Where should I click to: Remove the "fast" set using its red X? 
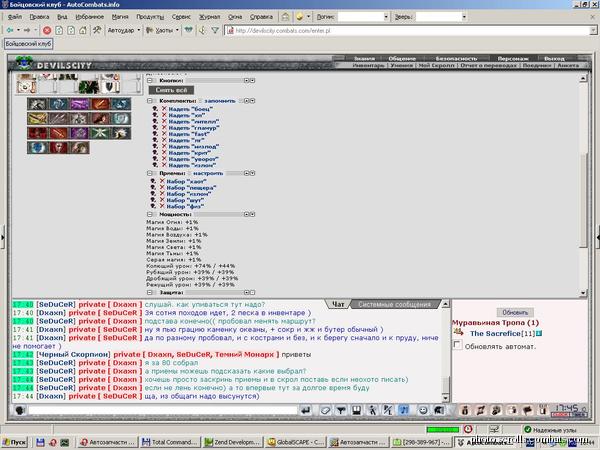point(164,134)
